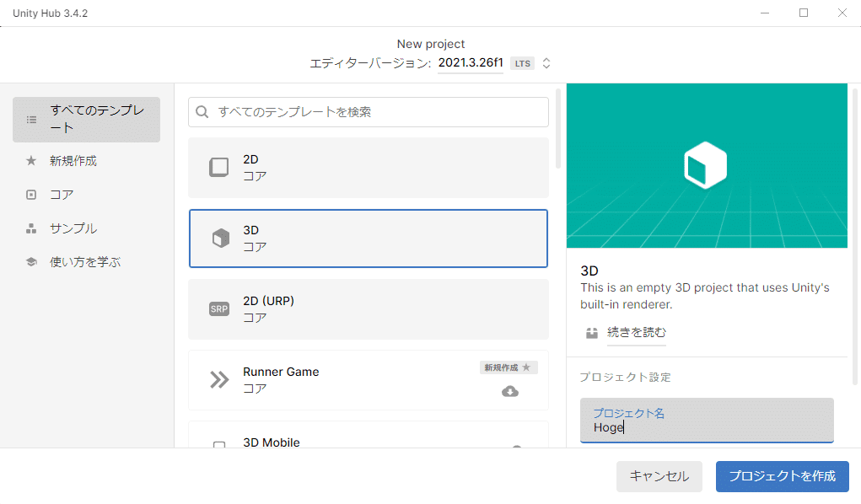Download the Runner Game template via cloud icon

(x=510, y=391)
